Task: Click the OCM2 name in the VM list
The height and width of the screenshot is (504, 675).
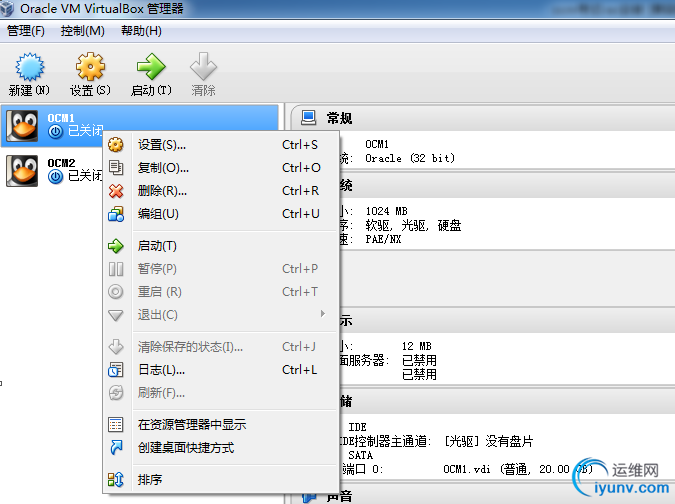Action: tap(61, 163)
